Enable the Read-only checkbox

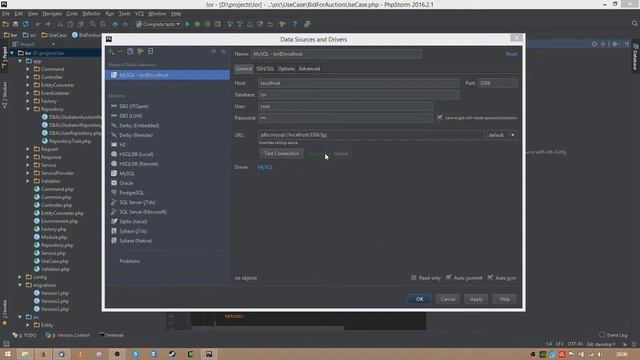point(413,278)
